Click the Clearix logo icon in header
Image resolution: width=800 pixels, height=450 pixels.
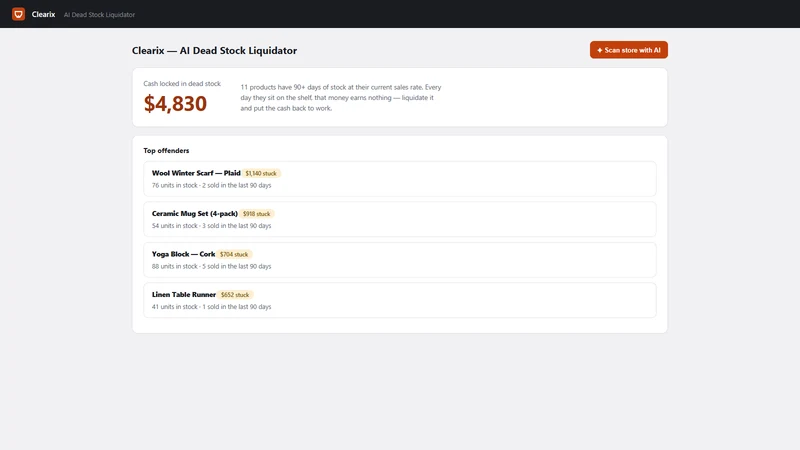pos(18,14)
